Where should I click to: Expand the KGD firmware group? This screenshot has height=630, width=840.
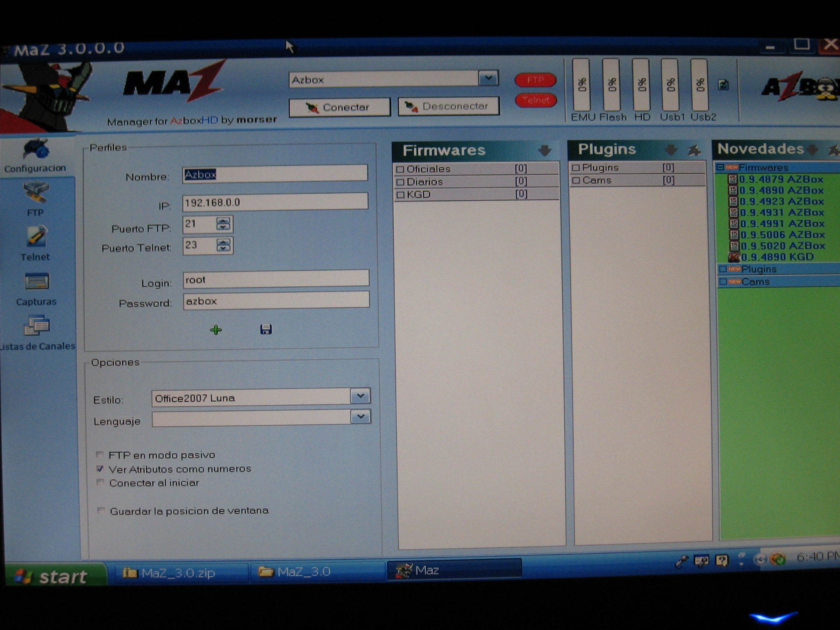click(x=400, y=194)
